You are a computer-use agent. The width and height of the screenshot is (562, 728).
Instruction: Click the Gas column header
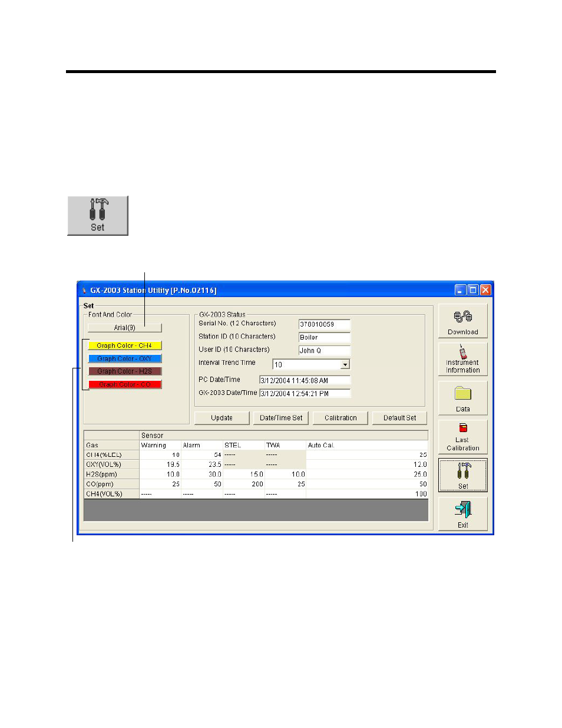[111, 445]
